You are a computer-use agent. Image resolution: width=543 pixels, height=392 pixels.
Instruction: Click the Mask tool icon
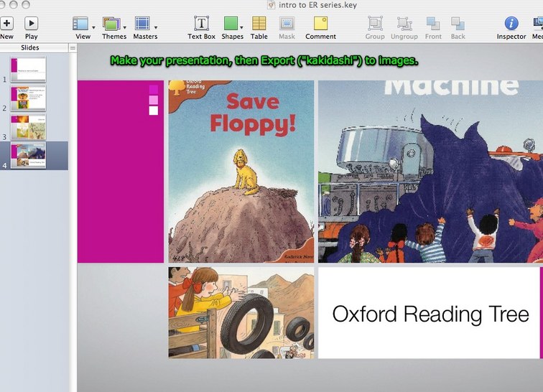coord(287,24)
